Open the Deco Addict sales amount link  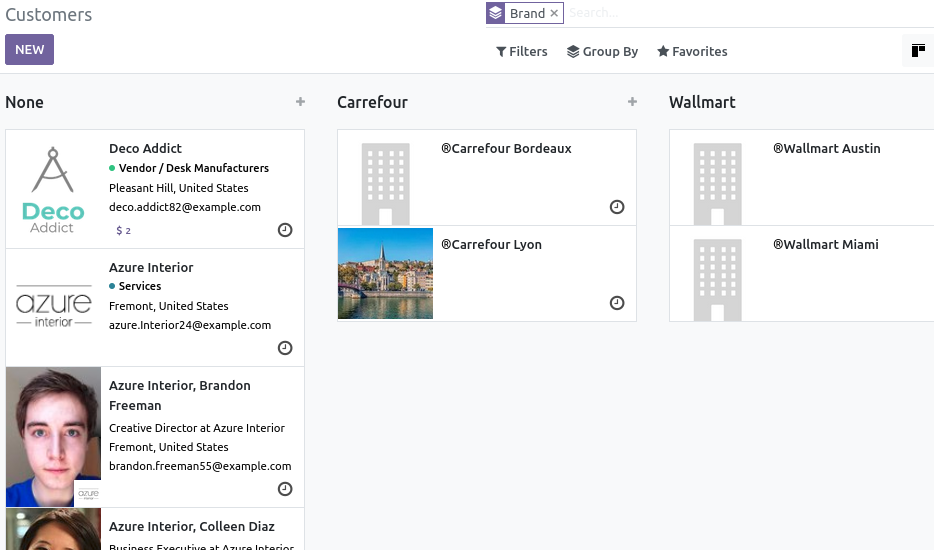[124, 230]
